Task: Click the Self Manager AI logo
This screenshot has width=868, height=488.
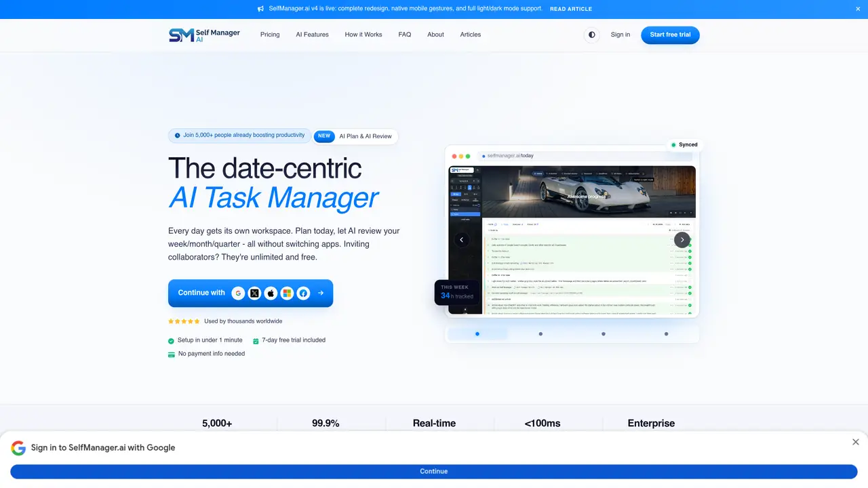Action: (204, 35)
